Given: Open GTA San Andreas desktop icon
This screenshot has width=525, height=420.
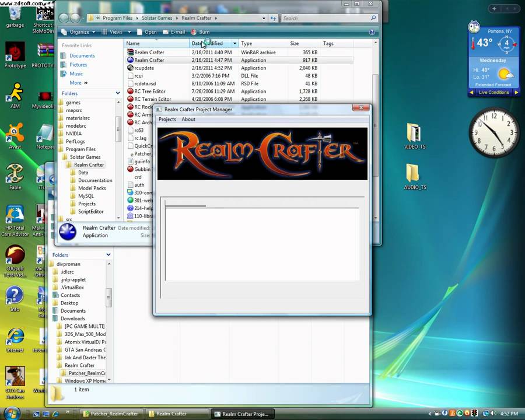Looking at the screenshot, I should [15, 383].
